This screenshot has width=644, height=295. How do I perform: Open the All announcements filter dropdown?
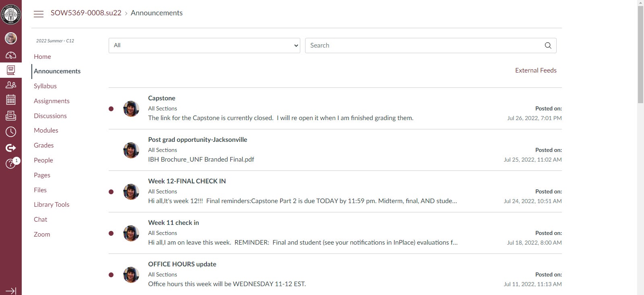click(204, 46)
